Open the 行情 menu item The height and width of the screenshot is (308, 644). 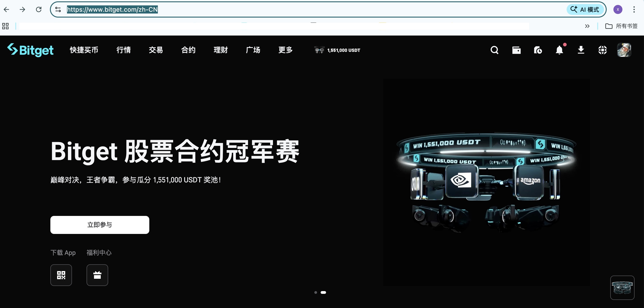pyautogui.click(x=123, y=50)
